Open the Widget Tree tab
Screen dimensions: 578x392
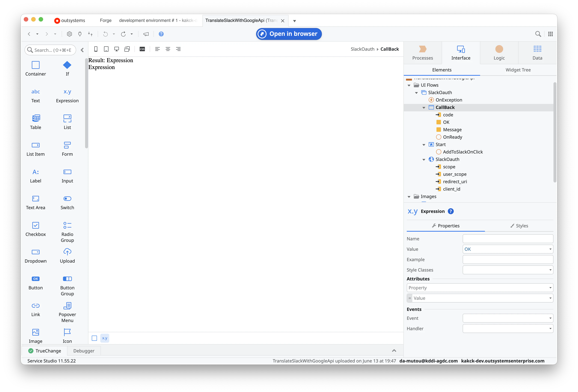[518, 70]
